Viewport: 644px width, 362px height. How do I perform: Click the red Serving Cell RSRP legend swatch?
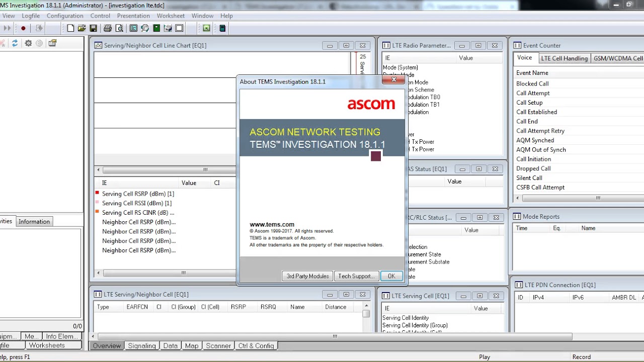tap(97, 193)
